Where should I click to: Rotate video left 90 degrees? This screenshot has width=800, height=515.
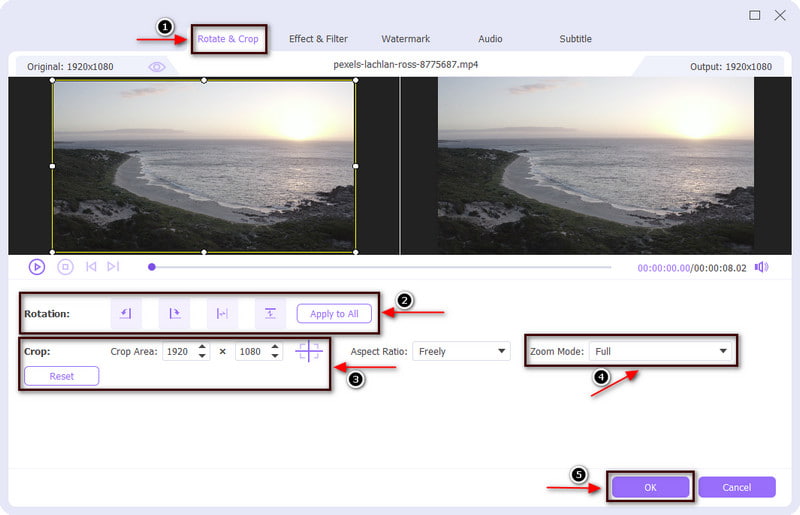[125, 313]
